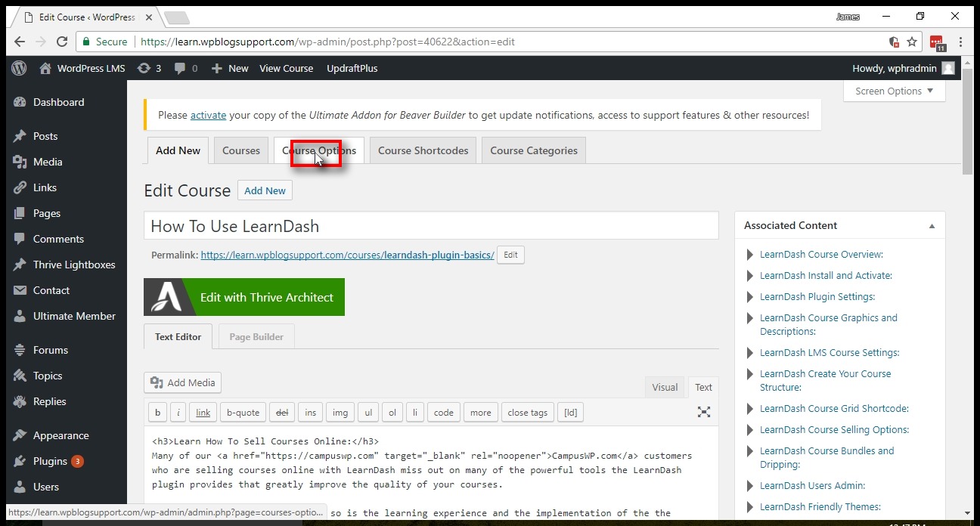Click the course title input field
This screenshot has height=526, width=980.
(431, 226)
